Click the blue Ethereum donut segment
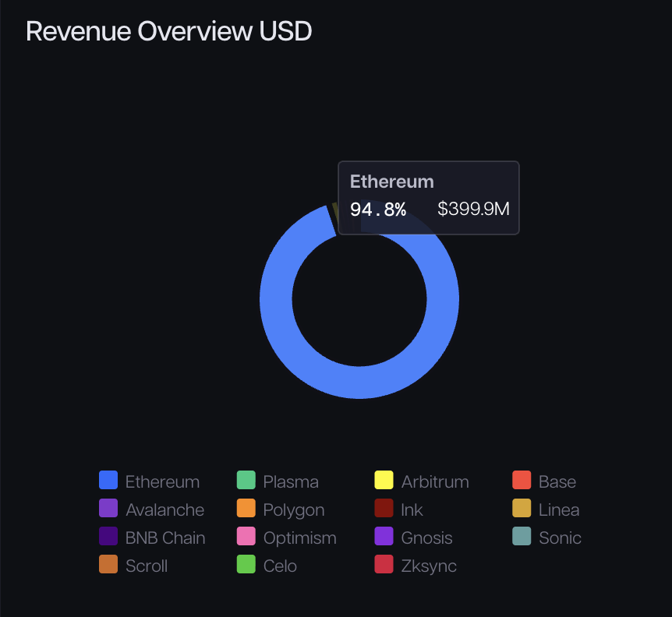Image resolution: width=672 pixels, height=617 pixels. coord(359,383)
